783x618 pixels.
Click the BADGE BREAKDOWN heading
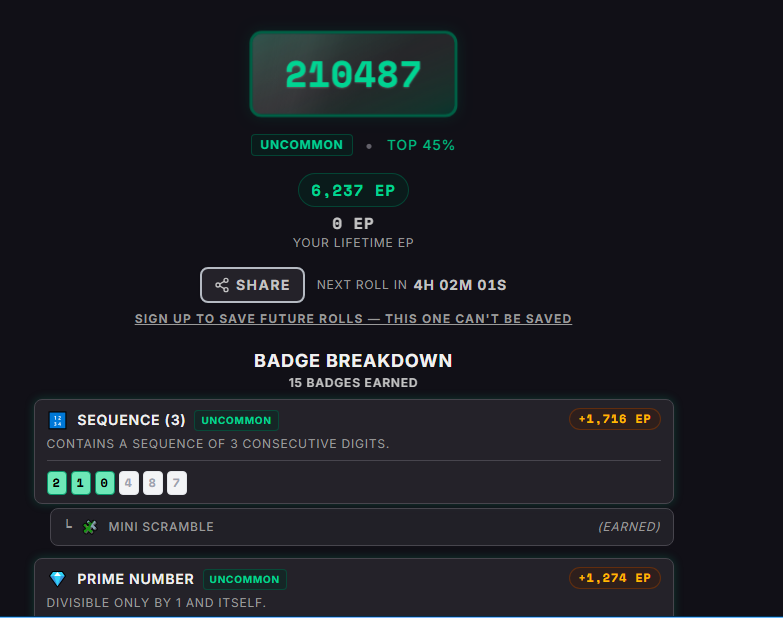(353, 360)
